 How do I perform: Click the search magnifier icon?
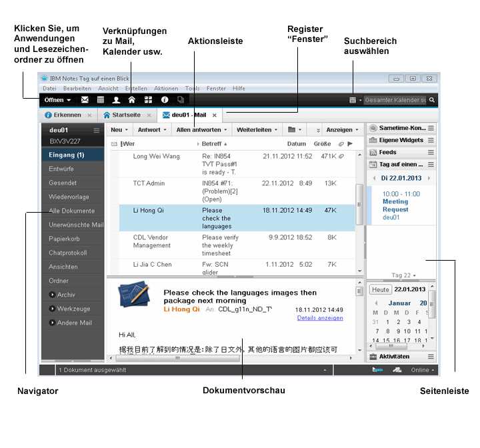432,100
